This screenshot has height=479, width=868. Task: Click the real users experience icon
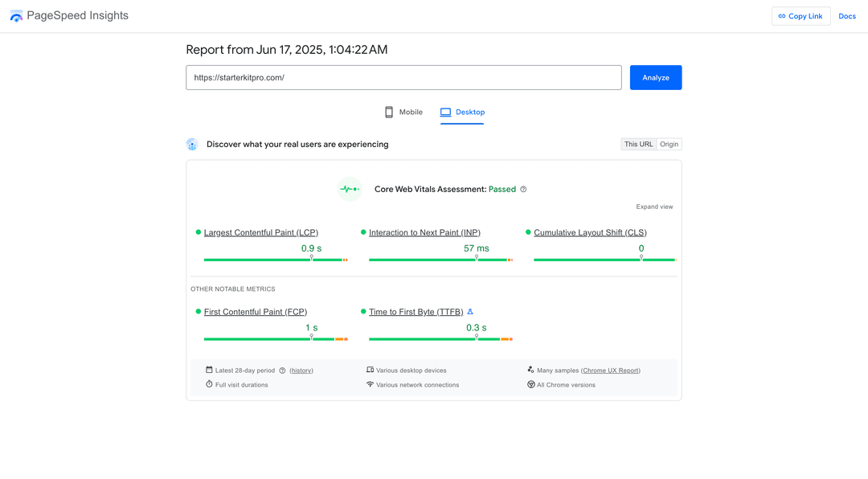[192, 145]
